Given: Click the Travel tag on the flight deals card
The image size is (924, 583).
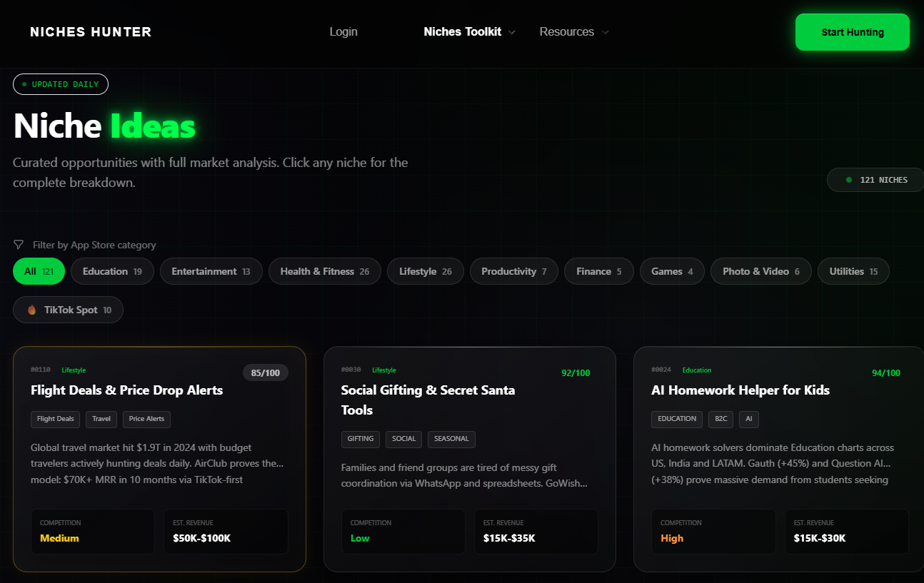Looking at the screenshot, I should click(101, 419).
